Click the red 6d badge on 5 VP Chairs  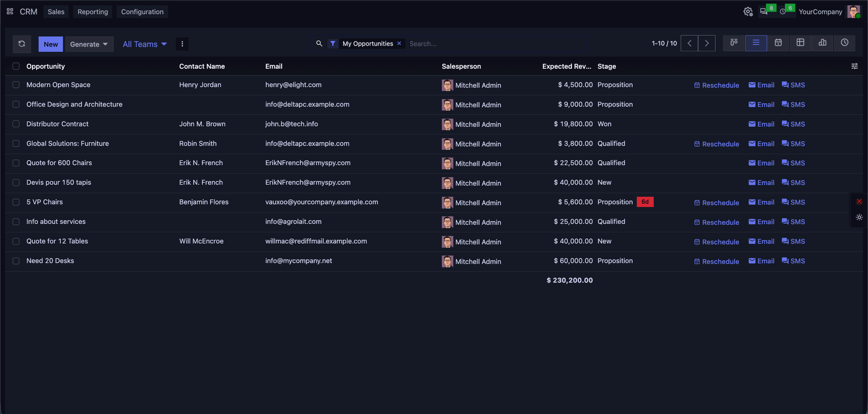click(x=645, y=202)
